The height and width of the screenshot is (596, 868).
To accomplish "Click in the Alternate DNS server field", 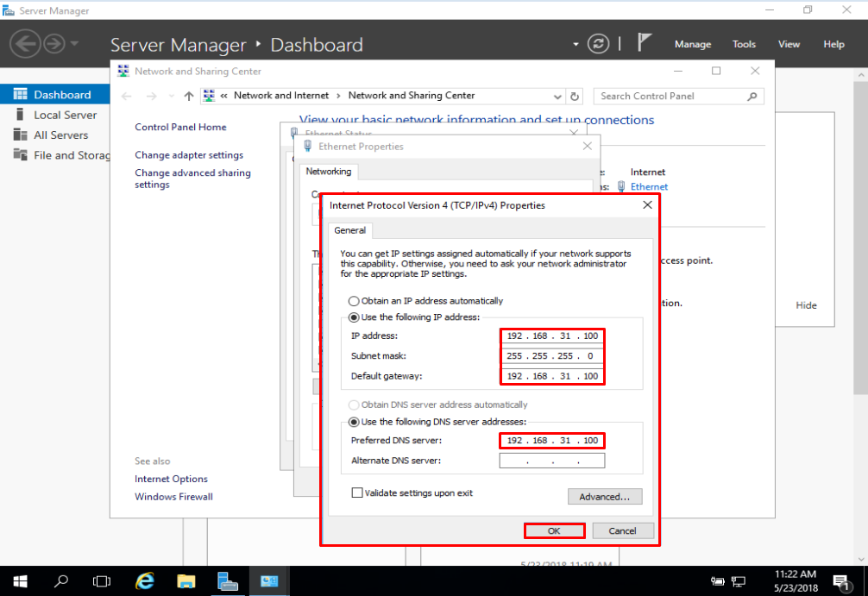I will click(551, 460).
